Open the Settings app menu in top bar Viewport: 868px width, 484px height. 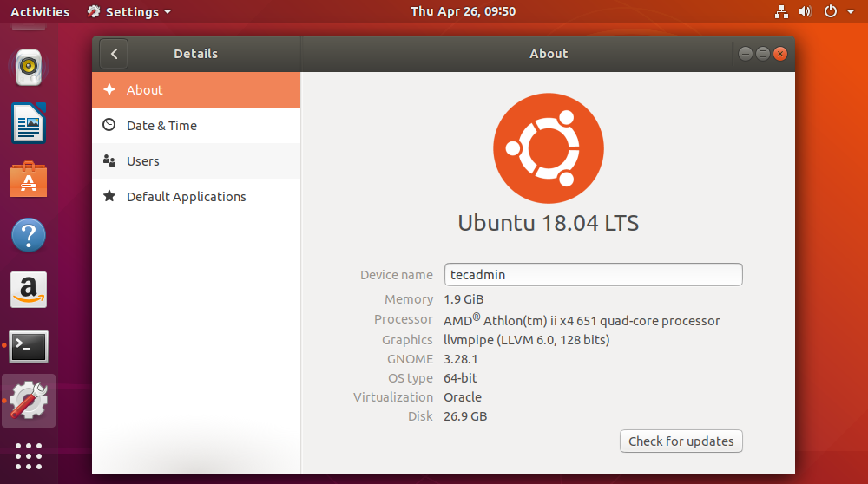[x=129, y=11]
